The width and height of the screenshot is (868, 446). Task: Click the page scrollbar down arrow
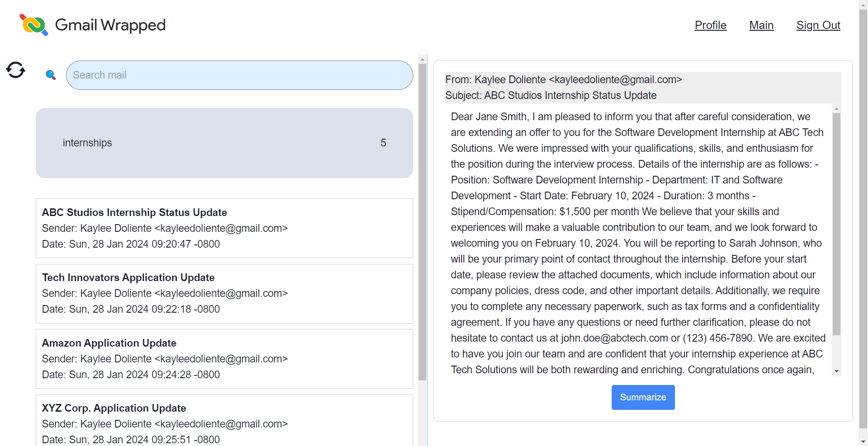click(863, 441)
